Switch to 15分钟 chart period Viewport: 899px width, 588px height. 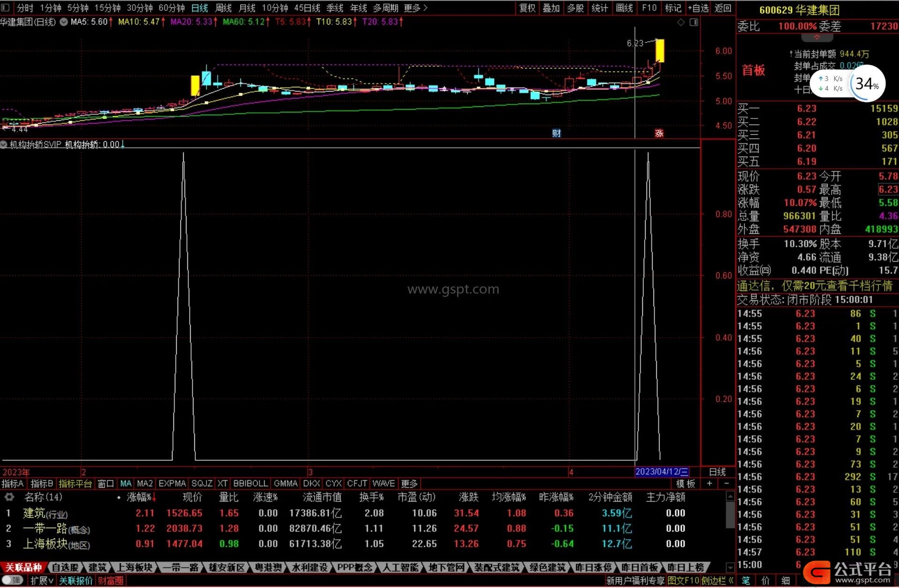(107, 8)
